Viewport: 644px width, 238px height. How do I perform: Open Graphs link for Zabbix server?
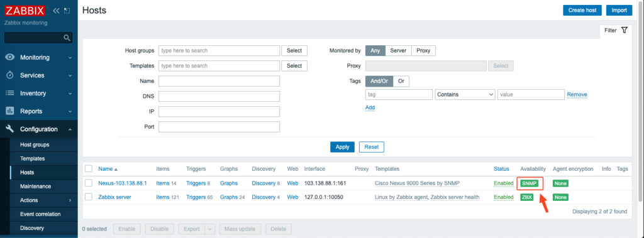pyautogui.click(x=229, y=197)
